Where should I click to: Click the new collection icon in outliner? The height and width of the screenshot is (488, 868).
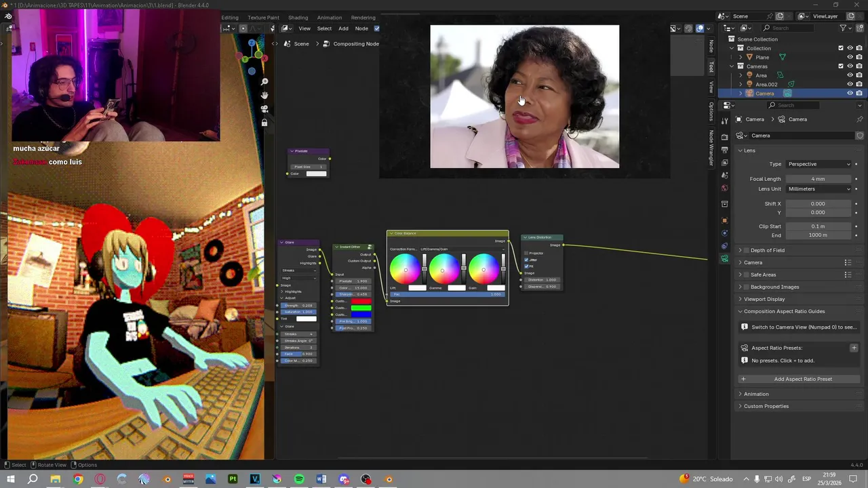[859, 28]
